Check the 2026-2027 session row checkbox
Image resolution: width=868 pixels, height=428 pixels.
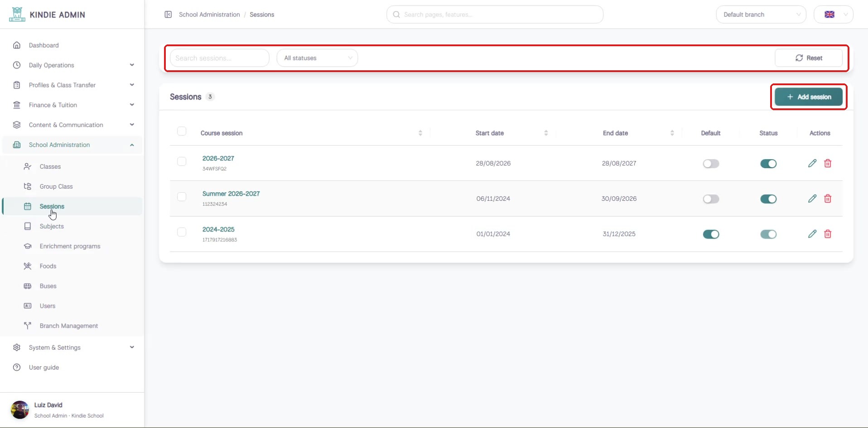(x=182, y=161)
